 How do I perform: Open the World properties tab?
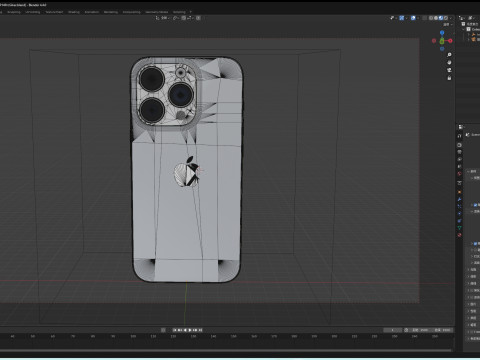point(459,174)
